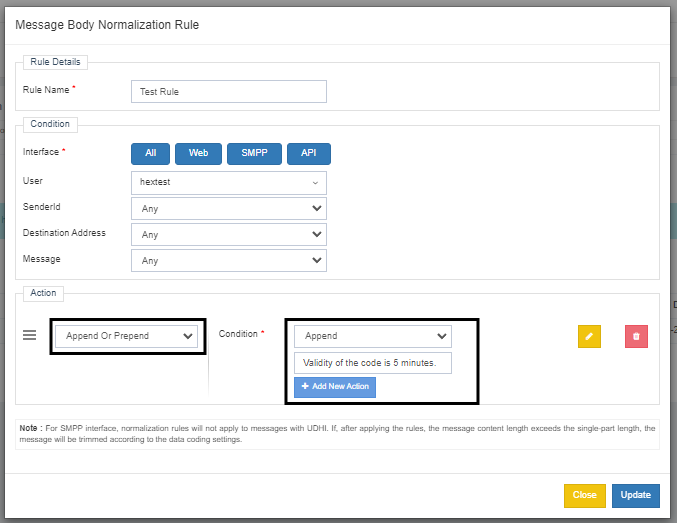Click the SMPP interface note text
The image size is (677, 523).
[x=338, y=434]
